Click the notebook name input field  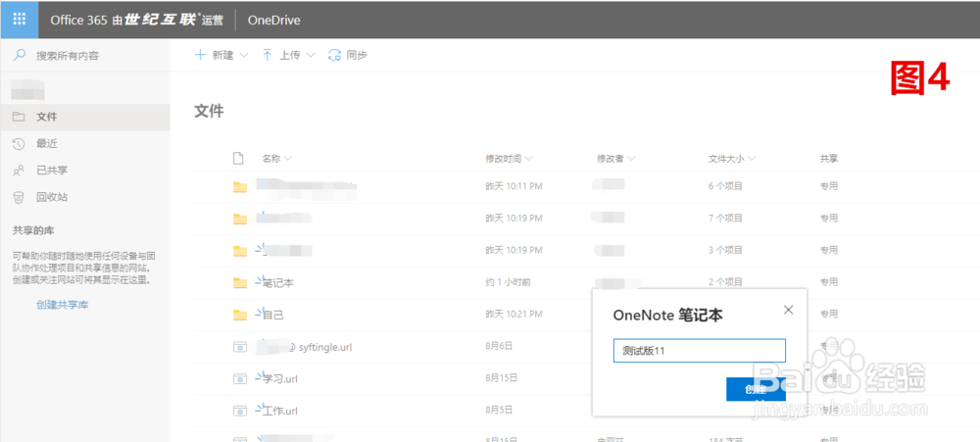coord(700,351)
